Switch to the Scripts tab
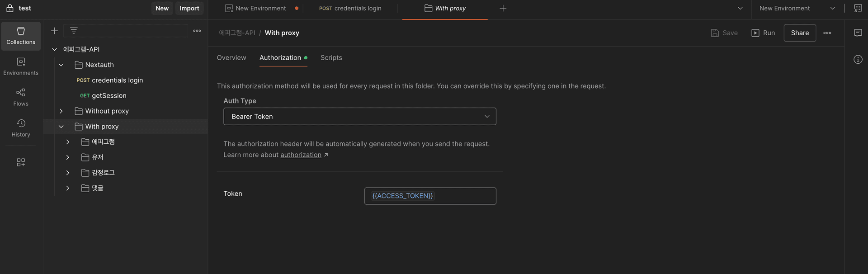 point(331,57)
